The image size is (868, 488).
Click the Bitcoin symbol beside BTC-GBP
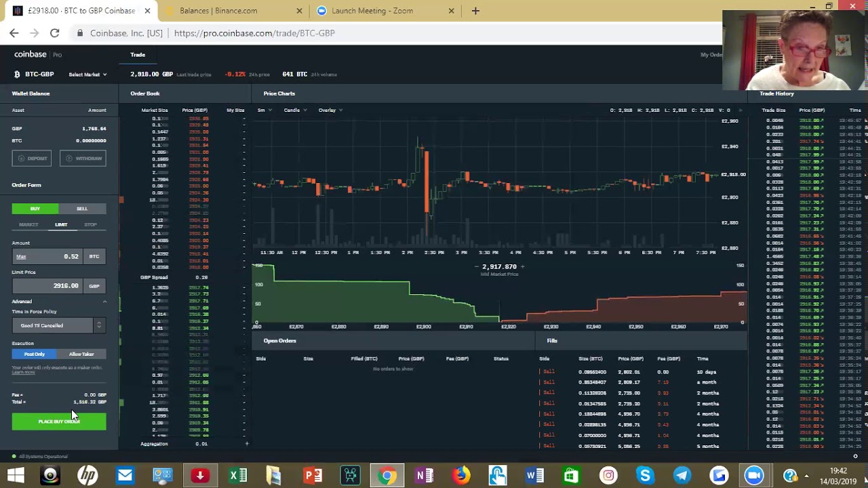17,74
